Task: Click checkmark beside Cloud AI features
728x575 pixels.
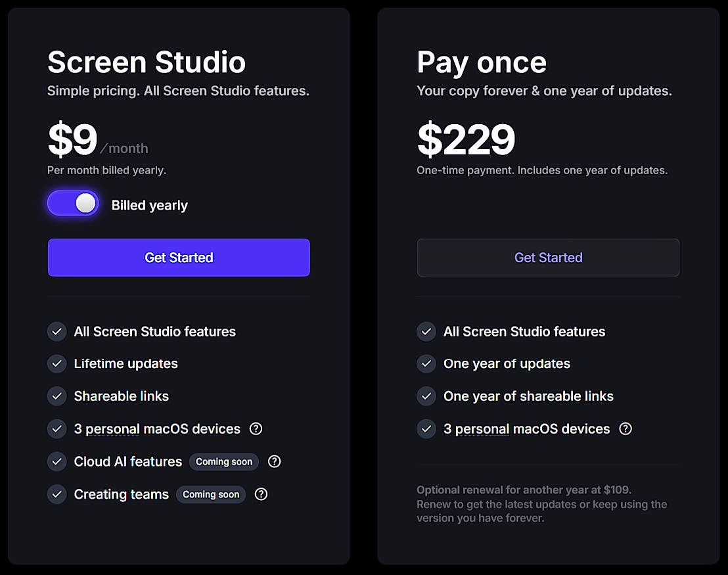Action: 57,461
